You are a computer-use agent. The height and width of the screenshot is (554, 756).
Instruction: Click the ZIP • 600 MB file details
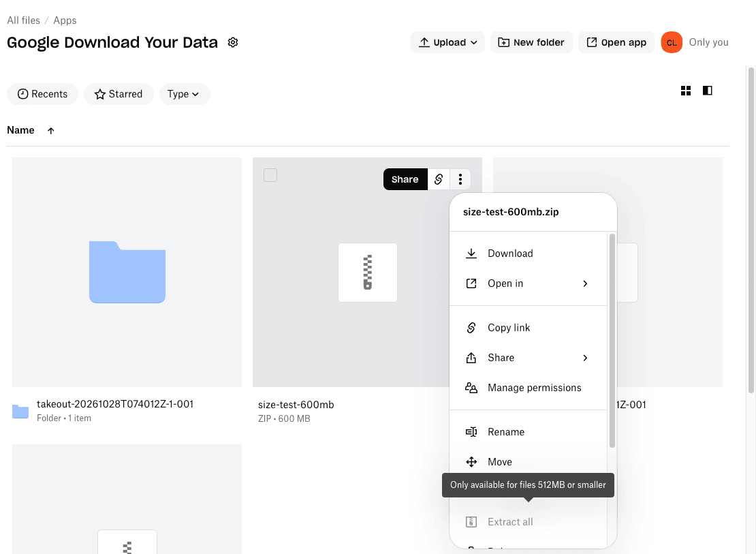coord(284,418)
